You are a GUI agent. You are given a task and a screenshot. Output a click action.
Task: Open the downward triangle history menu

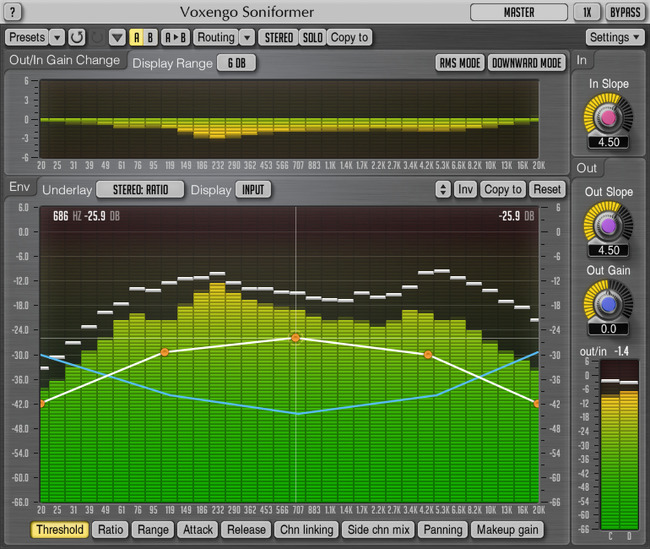point(117,38)
